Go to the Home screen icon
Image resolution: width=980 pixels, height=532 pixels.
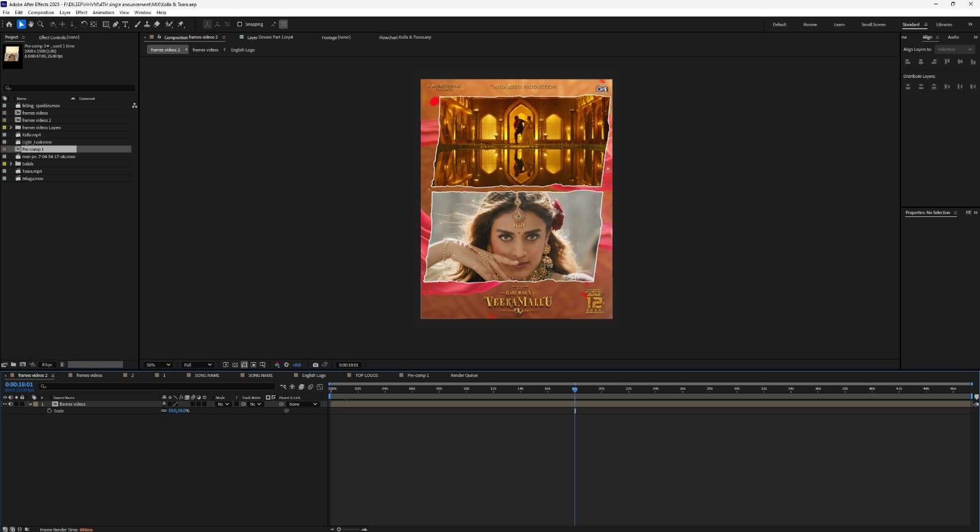9,25
